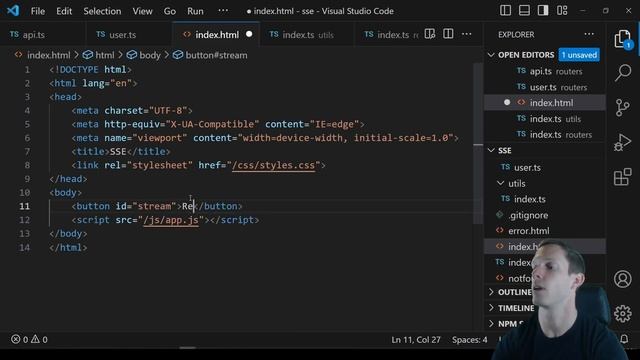Collapse the Open Editors section
This screenshot has height=360, width=640.
(x=491, y=55)
